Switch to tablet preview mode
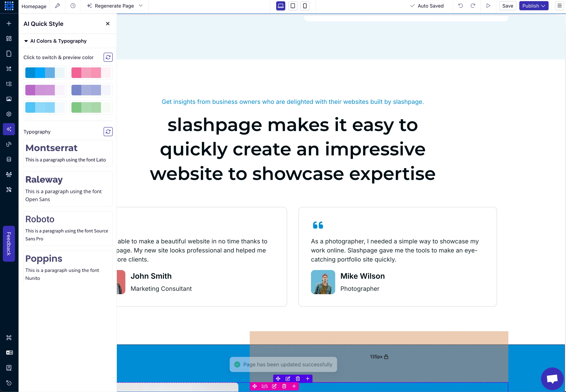The width and height of the screenshot is (566, 392). pyautogui.click(x=293, y=6)
